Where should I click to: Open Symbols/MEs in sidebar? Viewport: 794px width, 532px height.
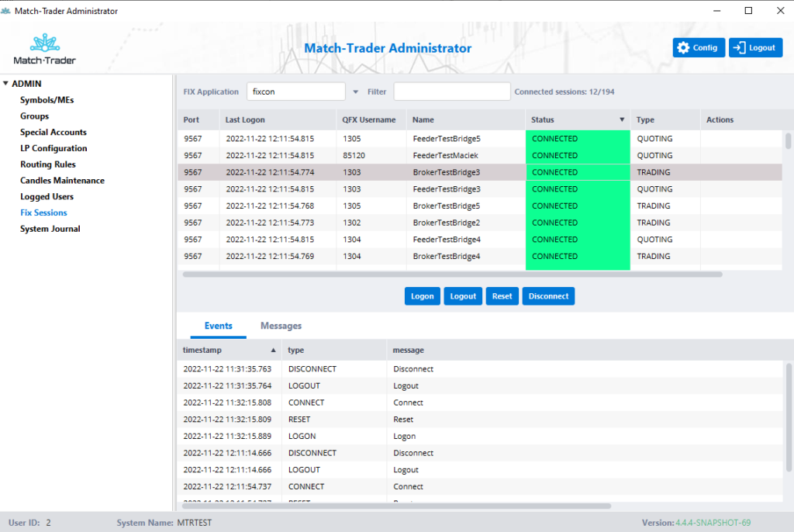(47, 100)
